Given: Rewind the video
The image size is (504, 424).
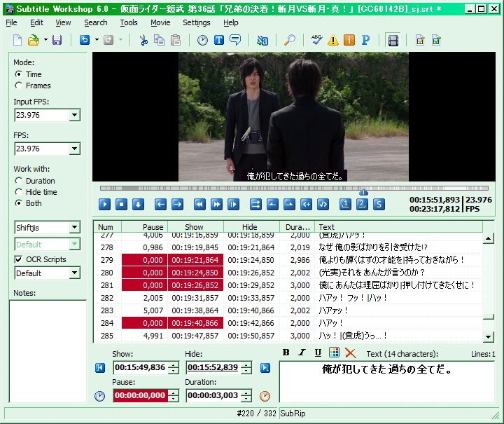Looking at the screenshot, I should click(x=199, y=204).
